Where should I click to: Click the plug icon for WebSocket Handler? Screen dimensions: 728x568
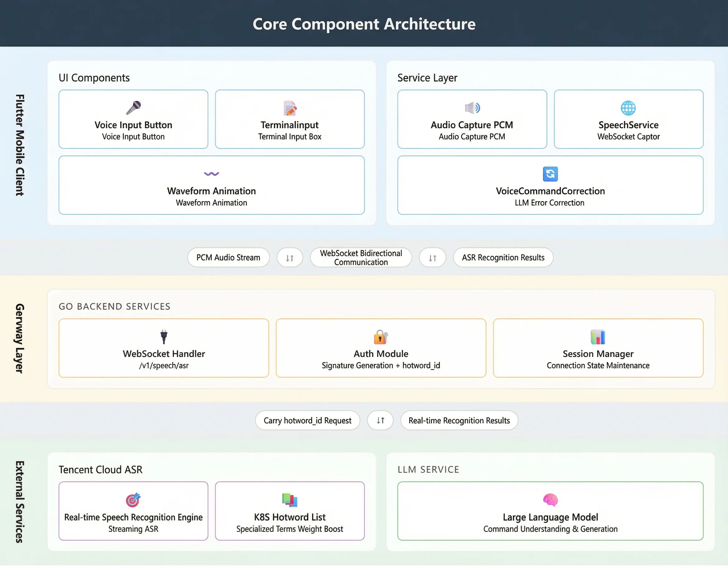[x=164, y=336]
